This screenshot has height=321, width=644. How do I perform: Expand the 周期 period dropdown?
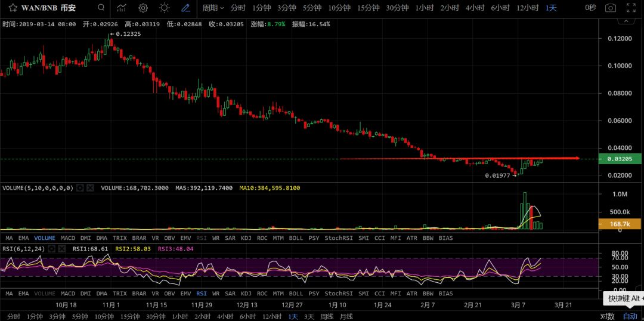pos(213,8)
